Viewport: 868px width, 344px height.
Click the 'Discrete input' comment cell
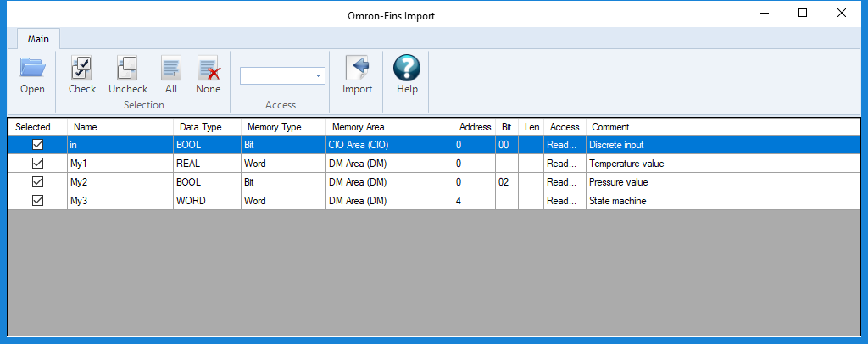click(723, 145)
